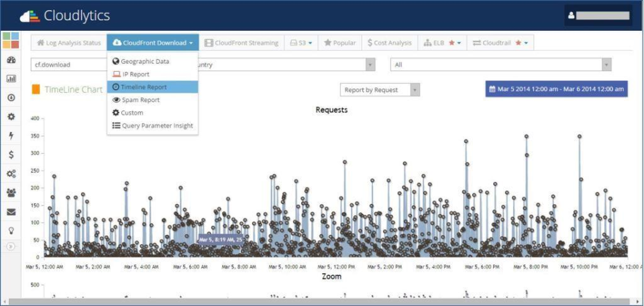This screenshot has height=306, width=644.
Task: Select Custom from the menu
Action: [x=153, y=113]
